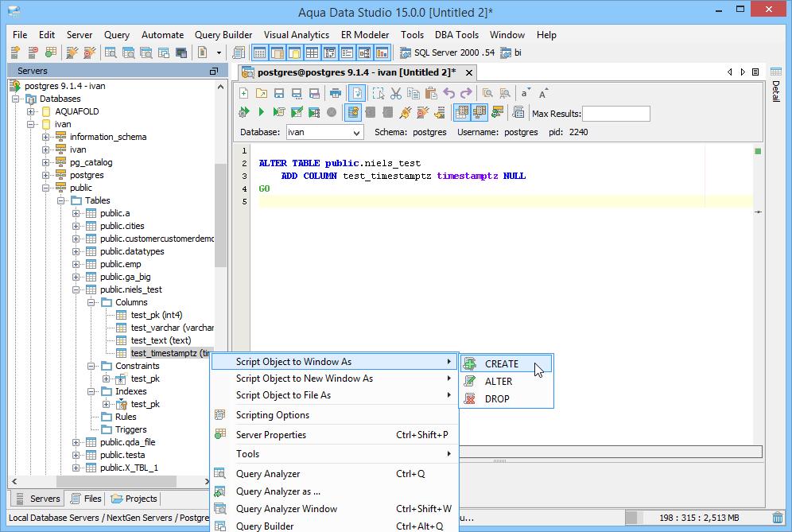Expand the AQUAFOLD database node
Screen dimensions: 792x532
tap(31, 111)
